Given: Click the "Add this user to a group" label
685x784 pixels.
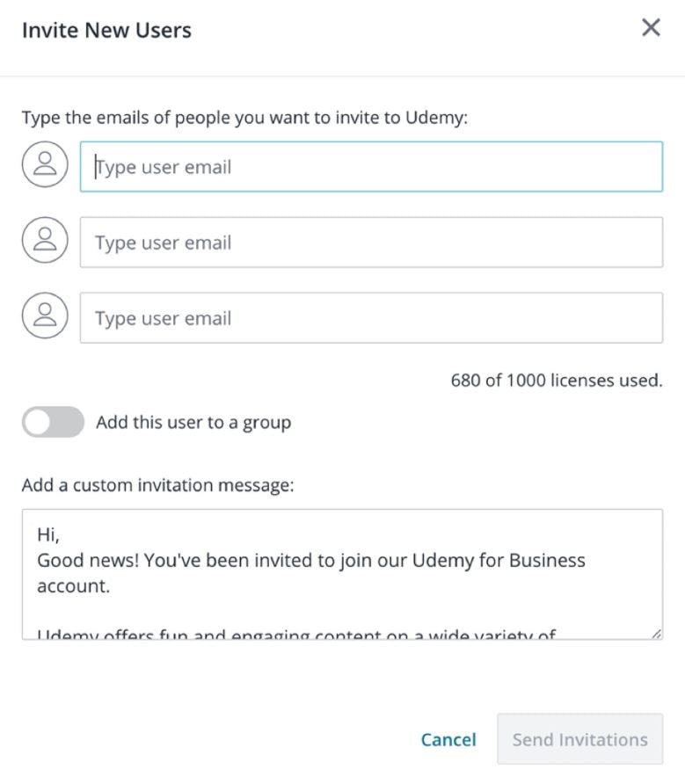Looking at the screenshot, I should point(193,423).
